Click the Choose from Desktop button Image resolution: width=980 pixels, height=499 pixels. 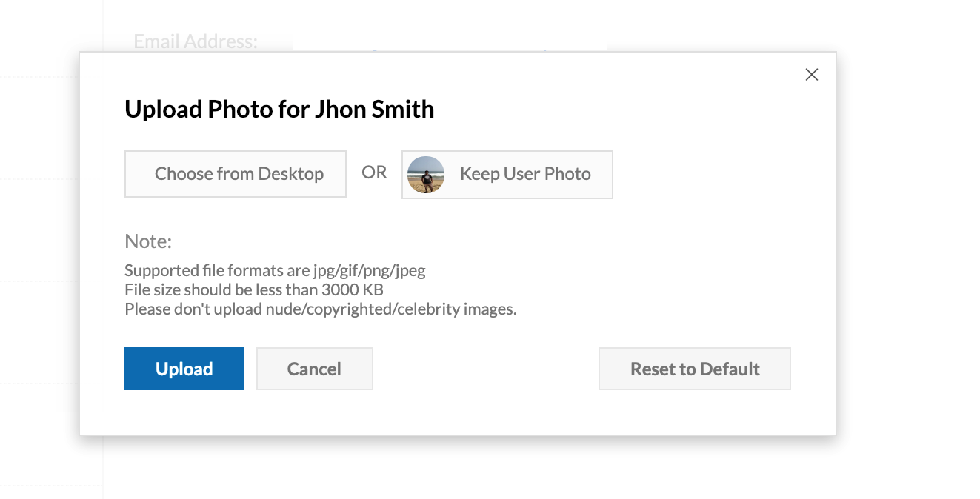236,174
